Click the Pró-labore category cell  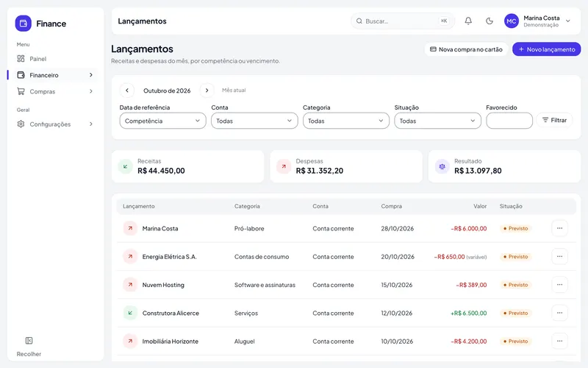pos(249,228)
